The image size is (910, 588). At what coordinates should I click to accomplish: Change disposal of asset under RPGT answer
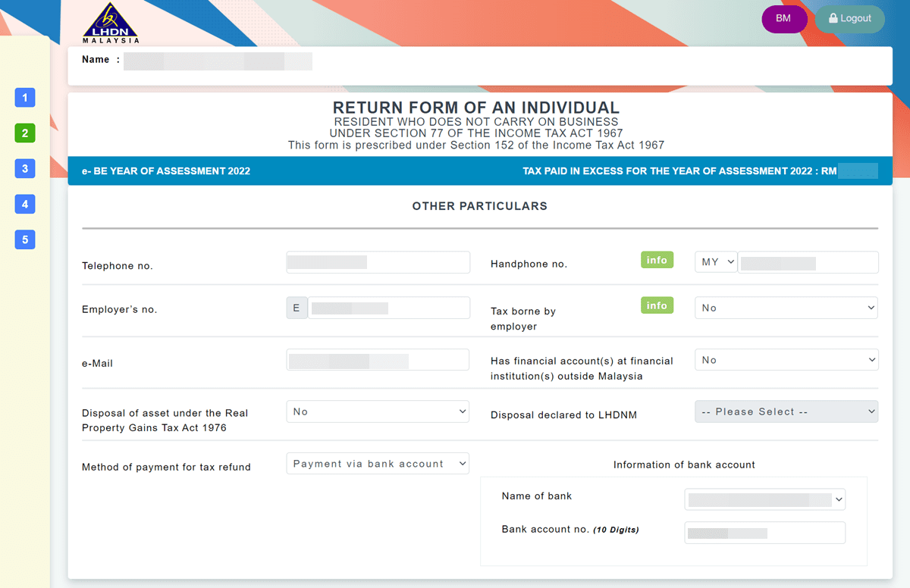point(377,411)
